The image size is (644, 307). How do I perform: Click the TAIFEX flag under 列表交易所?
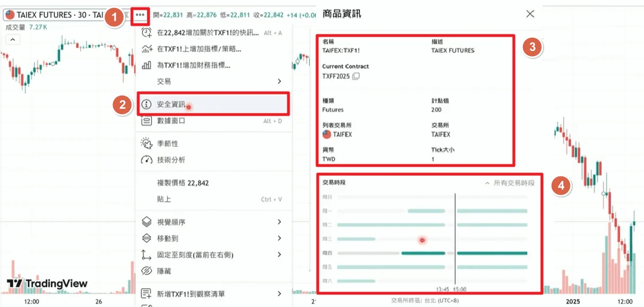(x=326, y=134)
